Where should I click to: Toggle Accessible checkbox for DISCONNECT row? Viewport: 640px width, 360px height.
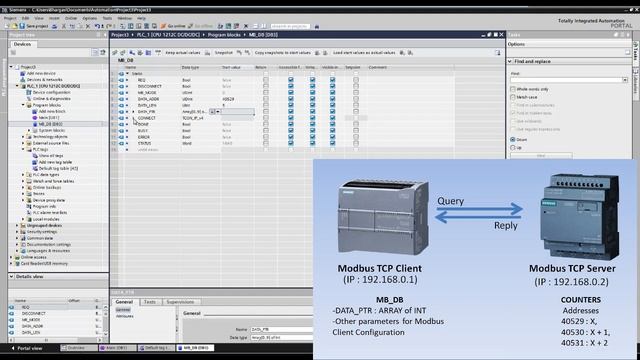coord(291,86)
